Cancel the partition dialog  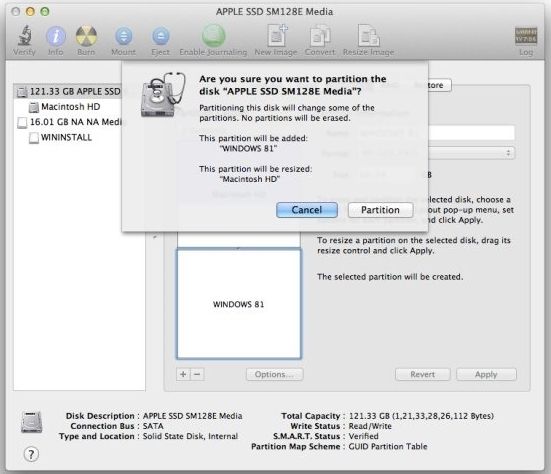click(x=307, y=210)
